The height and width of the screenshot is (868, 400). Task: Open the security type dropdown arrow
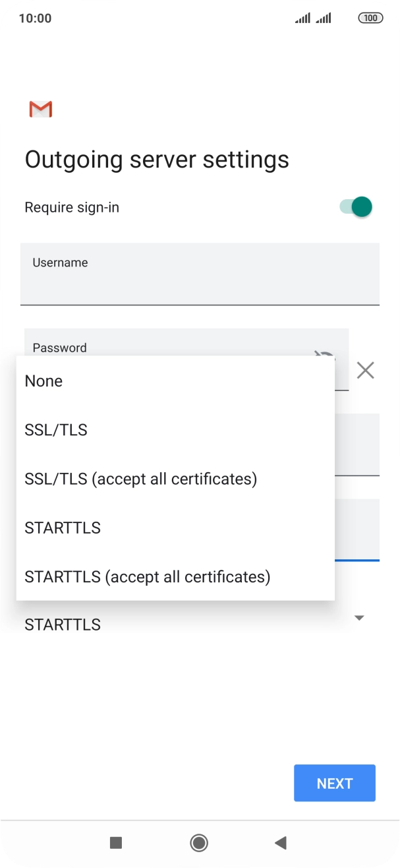pyautogui.click(x=359, y=618)
